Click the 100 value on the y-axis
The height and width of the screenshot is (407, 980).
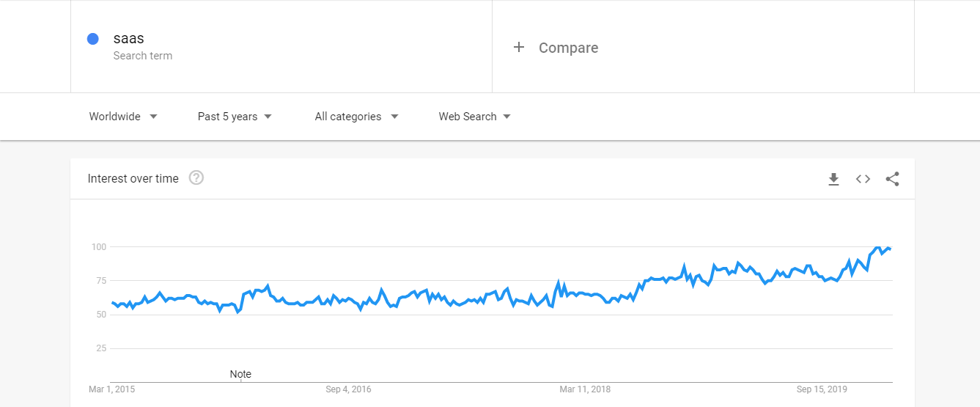(x=99, y=246)
